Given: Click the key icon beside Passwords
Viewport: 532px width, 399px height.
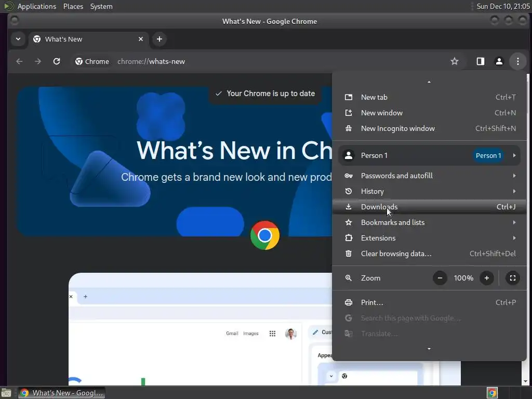Looking at the screenshot, I should pyautogui.click(x=349, y=176).
